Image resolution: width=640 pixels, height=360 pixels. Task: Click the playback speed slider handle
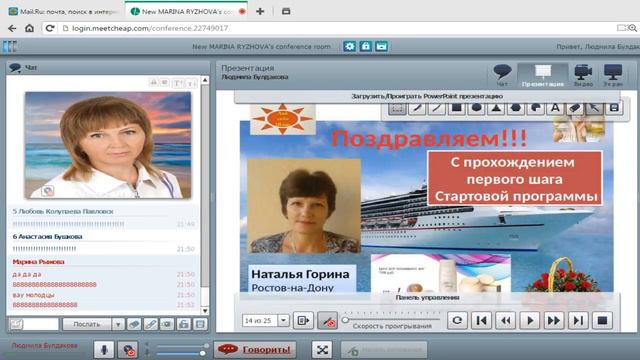pyautogui.click(x=346, y=320)
